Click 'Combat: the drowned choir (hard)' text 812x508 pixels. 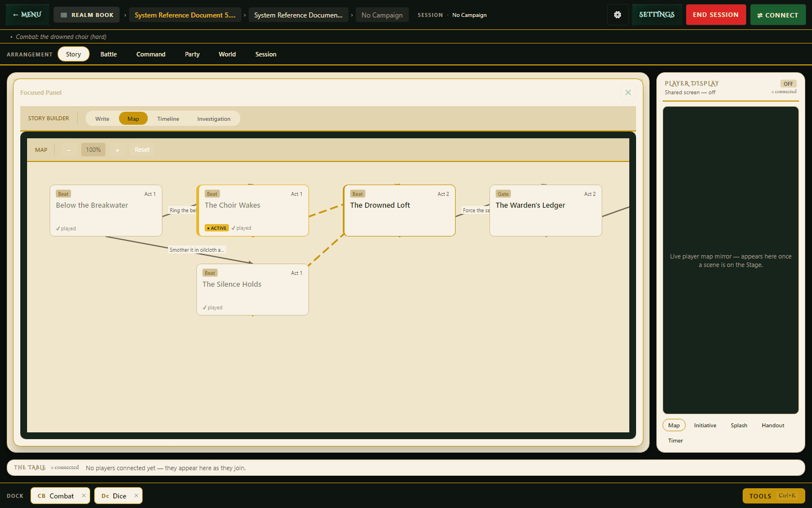tap(61, 37)
